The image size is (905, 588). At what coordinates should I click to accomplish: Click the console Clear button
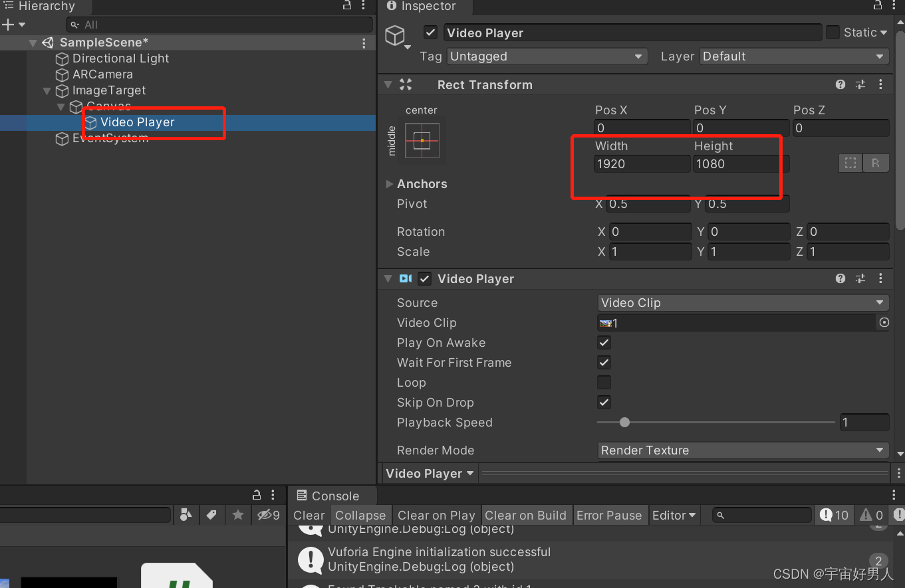pos(309,515)
